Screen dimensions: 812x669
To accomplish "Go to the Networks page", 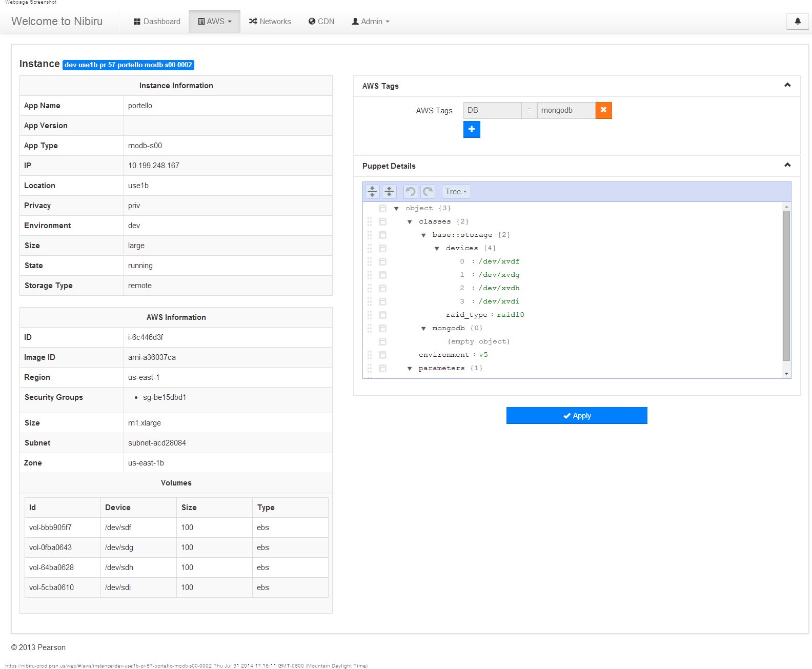I will (x=270, y=22).
